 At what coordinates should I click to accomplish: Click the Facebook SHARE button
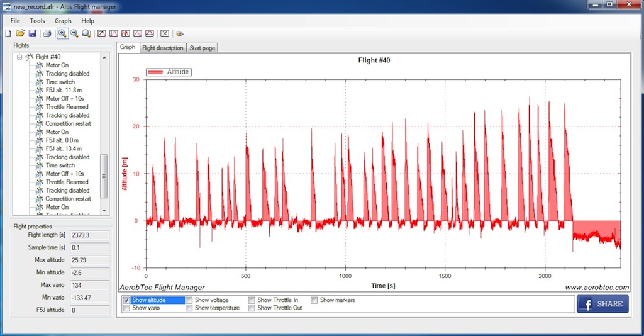point(602,304)
